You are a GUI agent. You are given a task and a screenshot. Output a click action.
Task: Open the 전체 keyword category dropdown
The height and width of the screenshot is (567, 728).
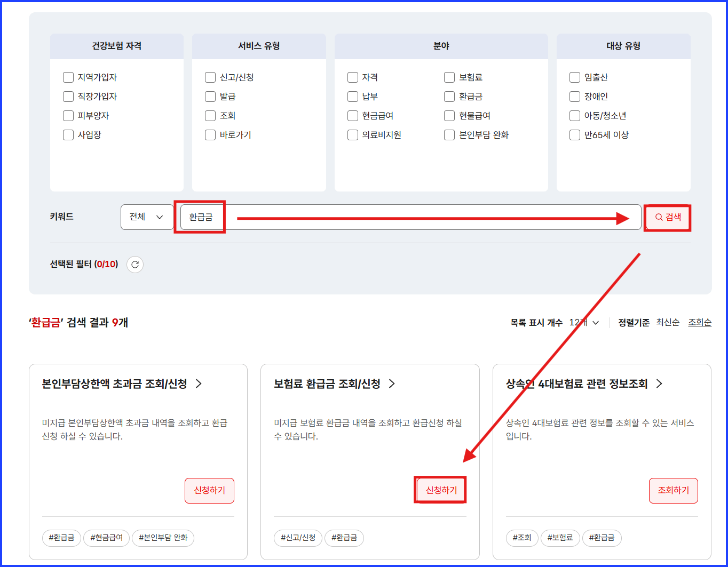pyautogui.click(x=147, y=217)
